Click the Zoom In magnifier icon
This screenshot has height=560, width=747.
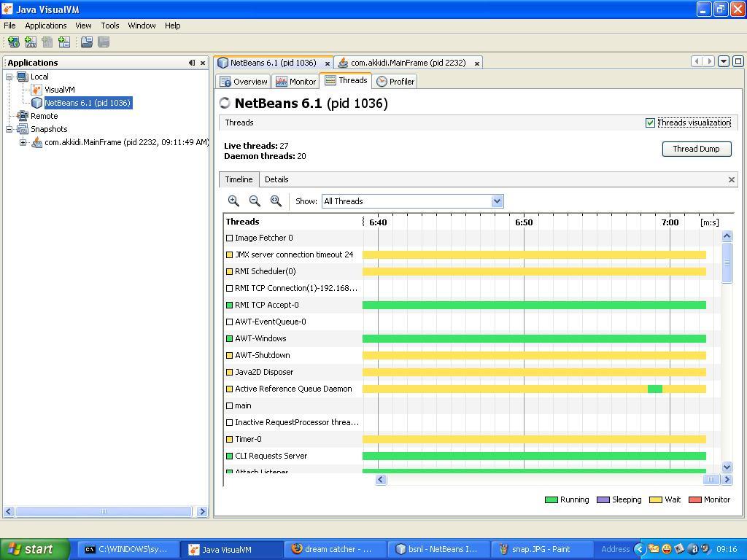[x=233, y=201]
